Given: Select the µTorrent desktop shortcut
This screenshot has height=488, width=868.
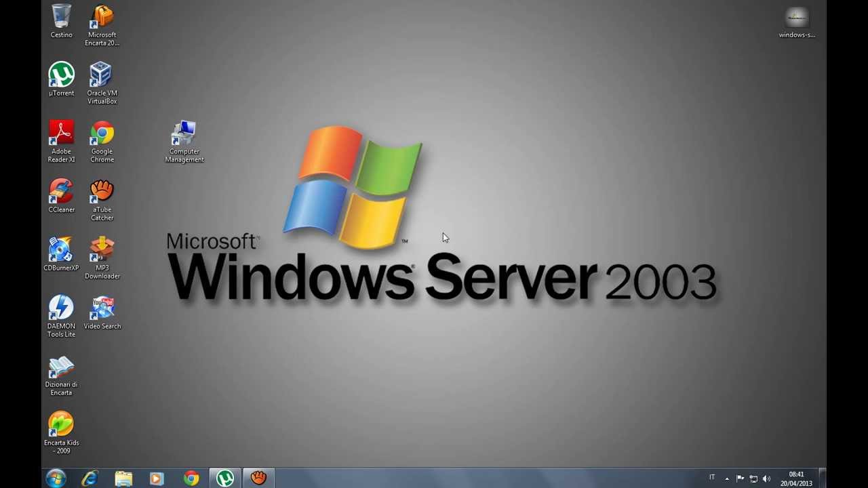Looking at the screenshot, I should 61,79.
